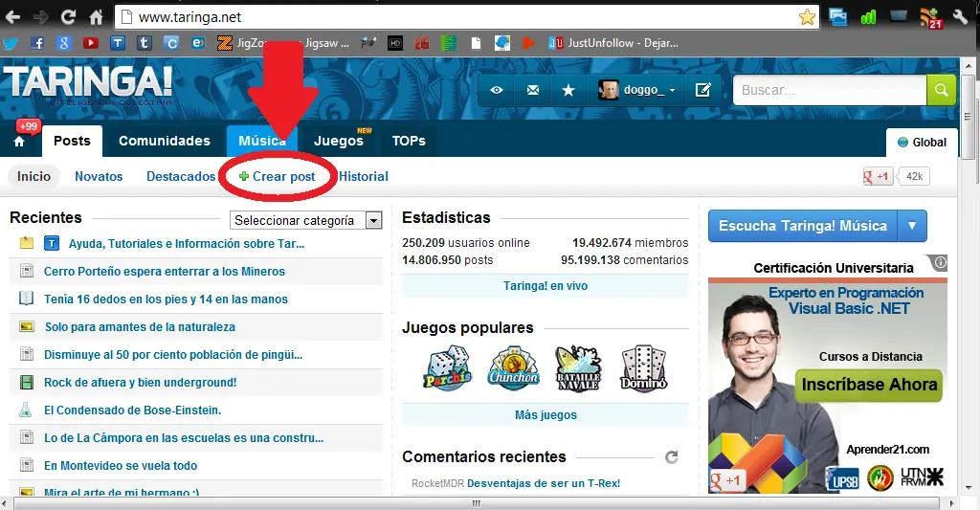
Task: Open the RSS subscription extension with 21 badge
Action: (930, 17)
